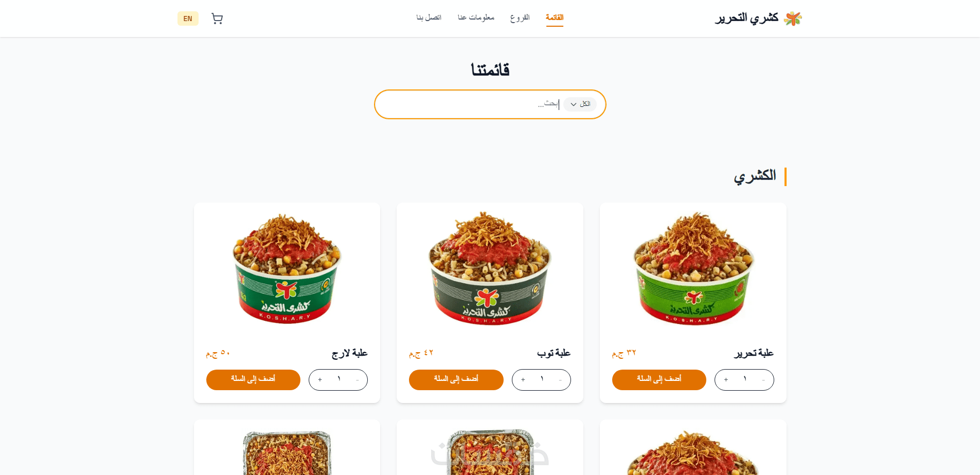980x475 pixels.
Task: Increase quantity of علبة توب
Action: pos(523,380)
